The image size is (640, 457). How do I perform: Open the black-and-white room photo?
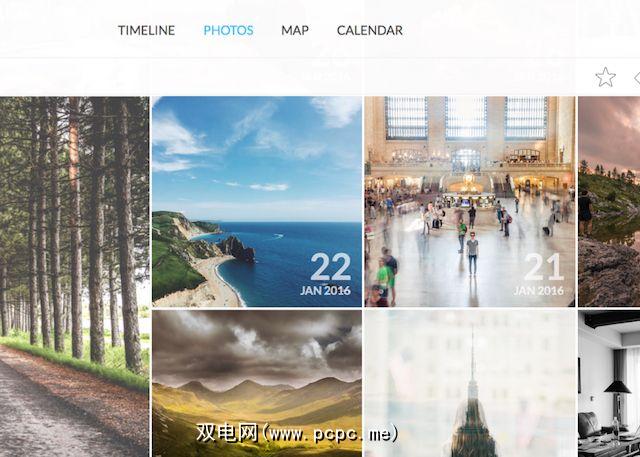point(609,383)
